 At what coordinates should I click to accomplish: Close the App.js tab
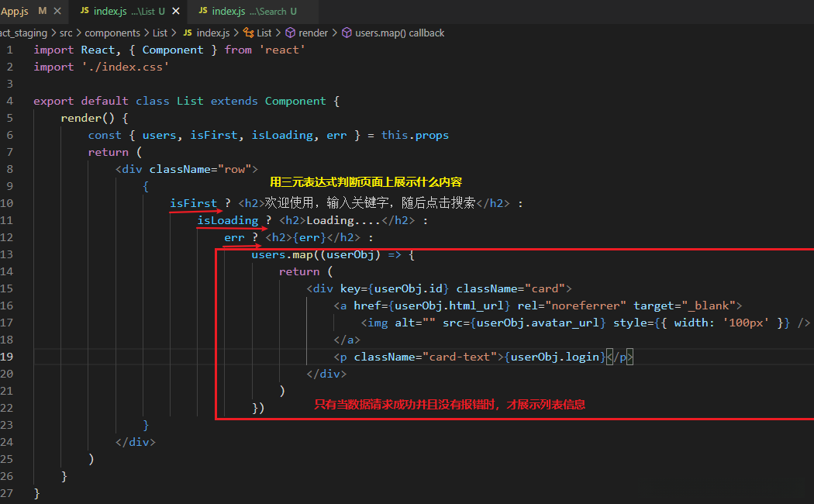pyautogui.click(x=57, y=11)
